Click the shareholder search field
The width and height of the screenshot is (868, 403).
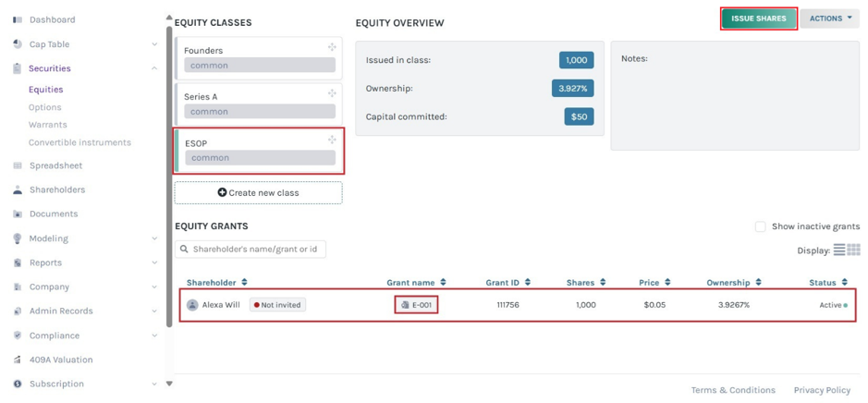(251, 250)
